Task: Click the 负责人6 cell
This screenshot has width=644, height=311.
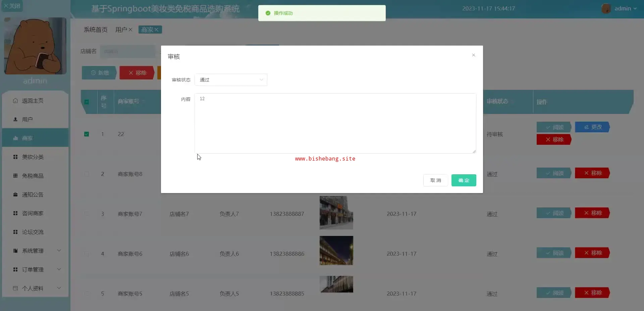Action: (x=229, y=254)
